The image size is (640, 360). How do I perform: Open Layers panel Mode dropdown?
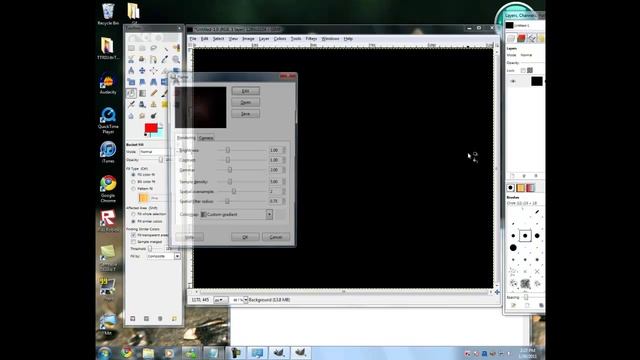(531, 55)
